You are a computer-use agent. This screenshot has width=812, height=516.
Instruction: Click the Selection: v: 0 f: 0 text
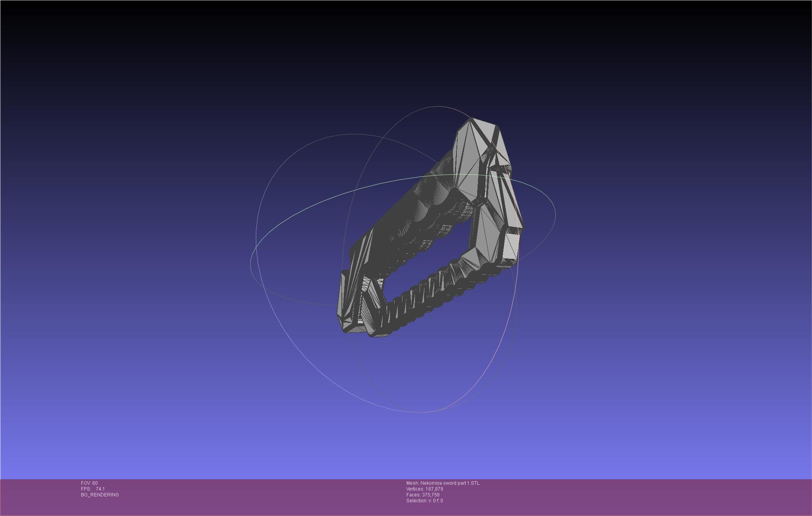tap(425, 501)
